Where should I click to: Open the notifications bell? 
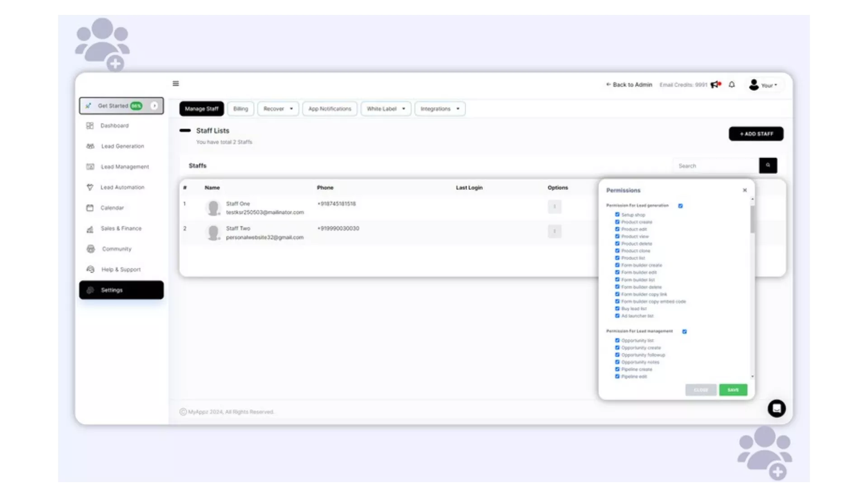pos(731,84)
